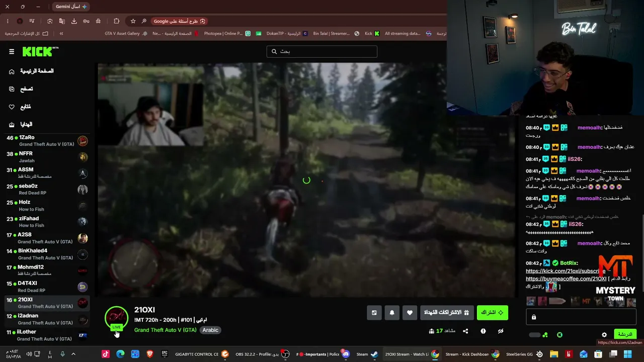
Task: Open buymeacoffee.com/21OXI chat link
Action: tap(566, 279)
